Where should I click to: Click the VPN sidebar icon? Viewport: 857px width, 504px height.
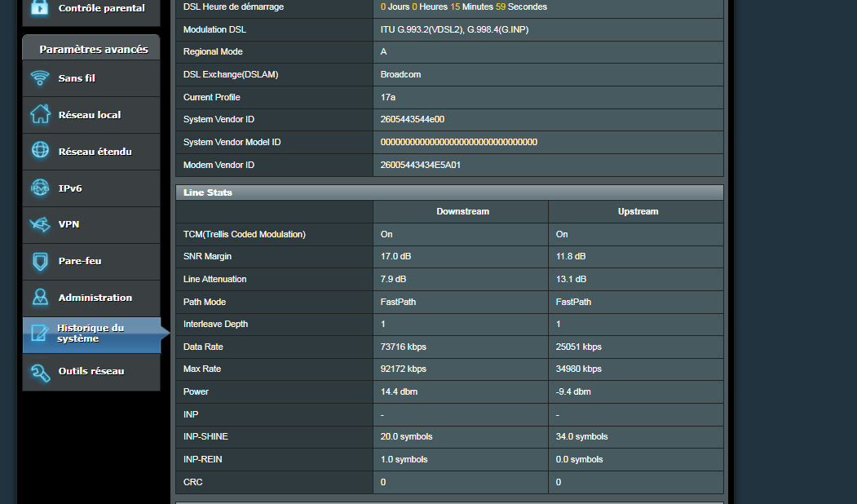click(39, 224)
